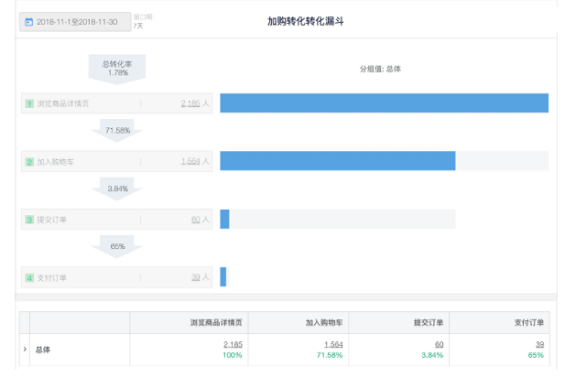This screenshot has width=565, height=377.
Task: Expand the 总体 table row chevron
Action: [x=25, y=349]
